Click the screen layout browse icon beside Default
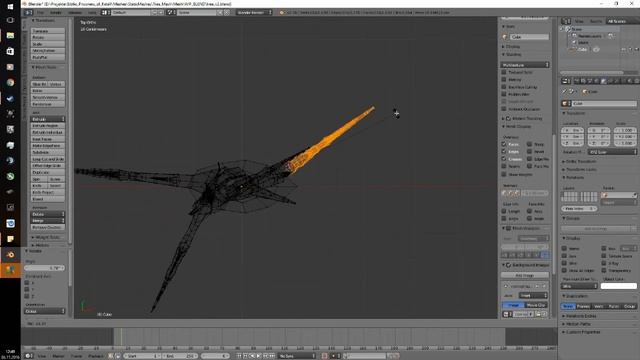The height and width of the screenshot is (360, 640). click(x=106, y=13)
